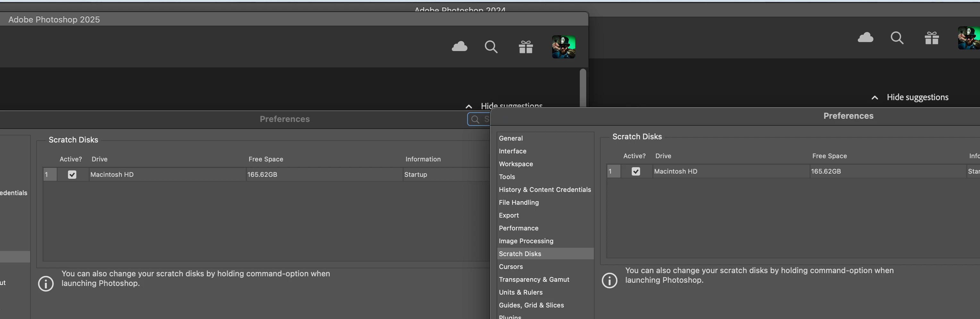This screenshot has height=319, width=980.
Task: Click cloud icon in Photoshop 2024 window
Action: tap(866, 37)
